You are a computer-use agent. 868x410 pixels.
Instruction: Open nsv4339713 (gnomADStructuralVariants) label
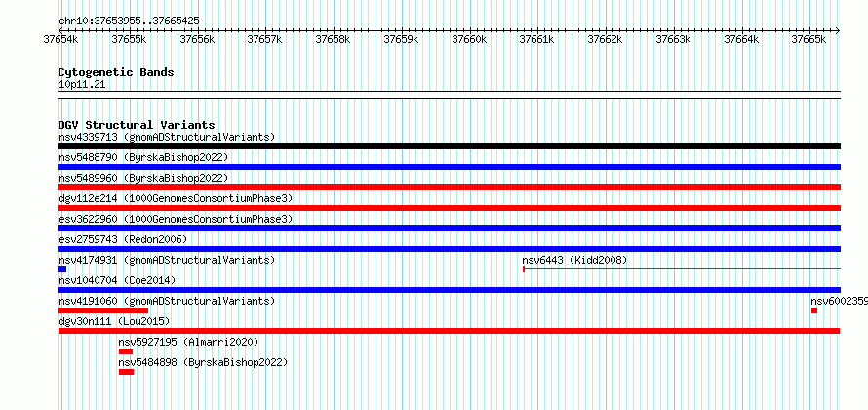pos(167,137)
